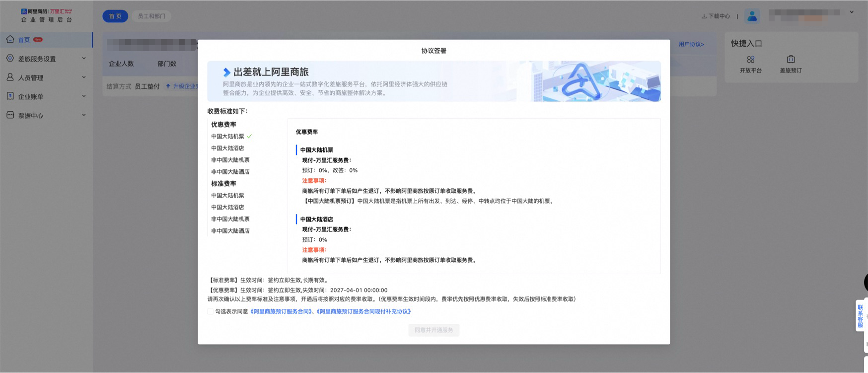Check the agree to service contract checkbox

[211, 311]
